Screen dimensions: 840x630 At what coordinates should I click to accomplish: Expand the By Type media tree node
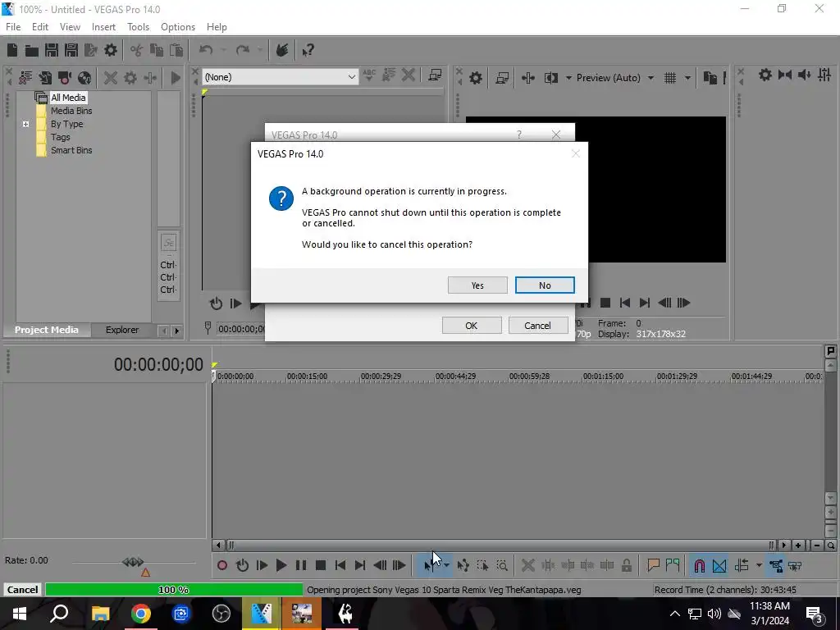point(25,125)
